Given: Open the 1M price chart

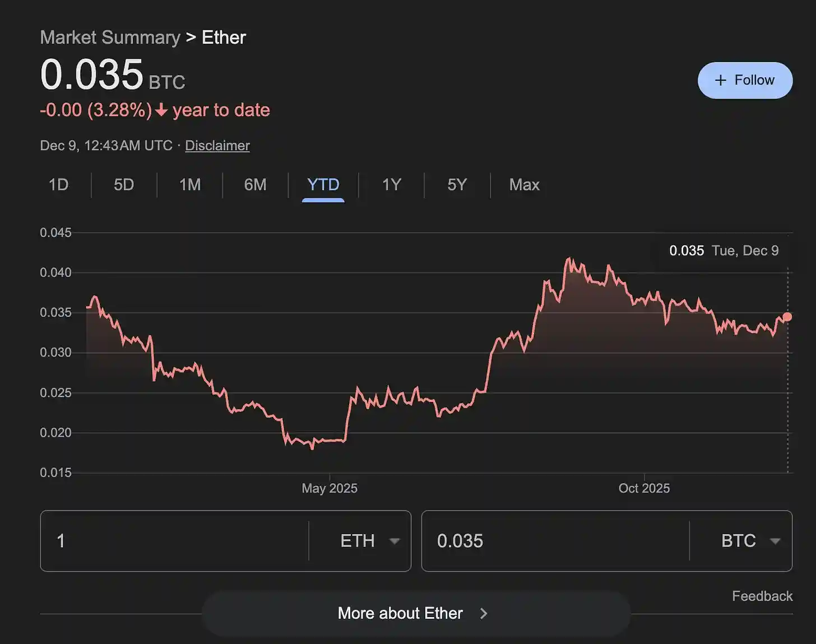Looking at the screenshot, I should [189, 185].
